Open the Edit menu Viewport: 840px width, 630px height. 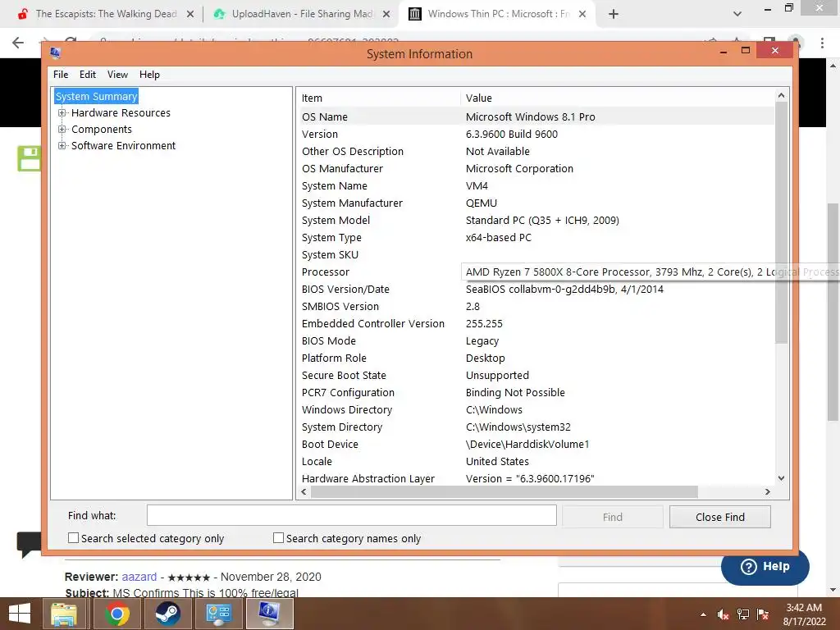click(87, 75)
